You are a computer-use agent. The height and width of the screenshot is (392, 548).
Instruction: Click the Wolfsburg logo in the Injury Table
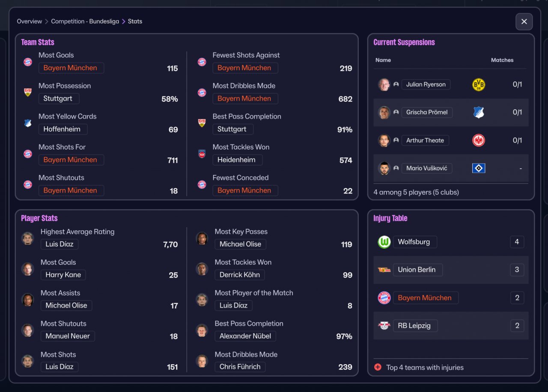point(384,242)
